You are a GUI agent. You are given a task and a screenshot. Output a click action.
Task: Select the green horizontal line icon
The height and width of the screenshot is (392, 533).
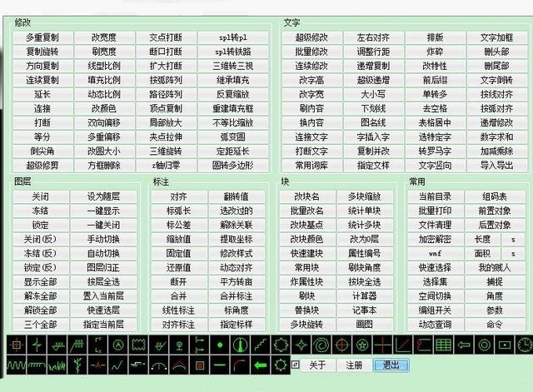click(x=220, y=365)
